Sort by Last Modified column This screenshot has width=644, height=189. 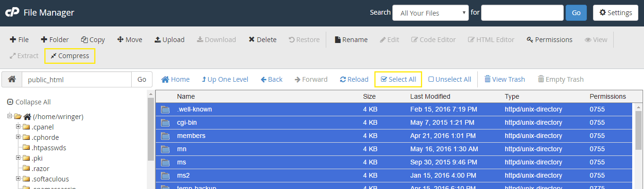[x=430, y=96]
